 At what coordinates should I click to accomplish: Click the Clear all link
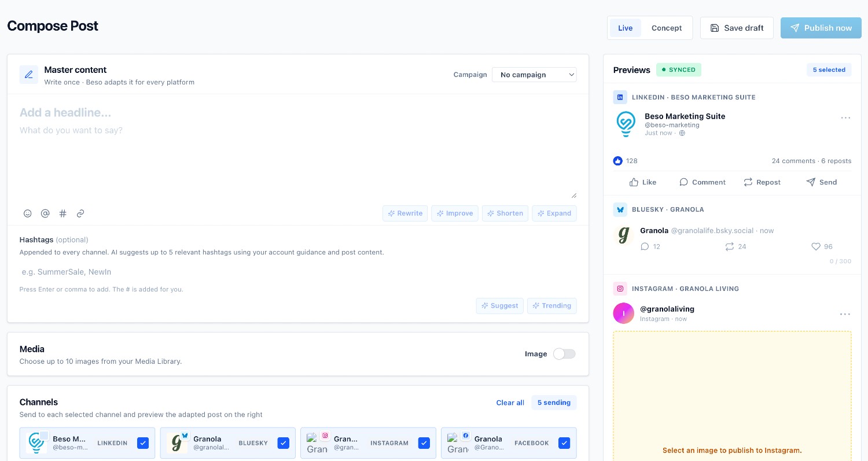[510, 403]
